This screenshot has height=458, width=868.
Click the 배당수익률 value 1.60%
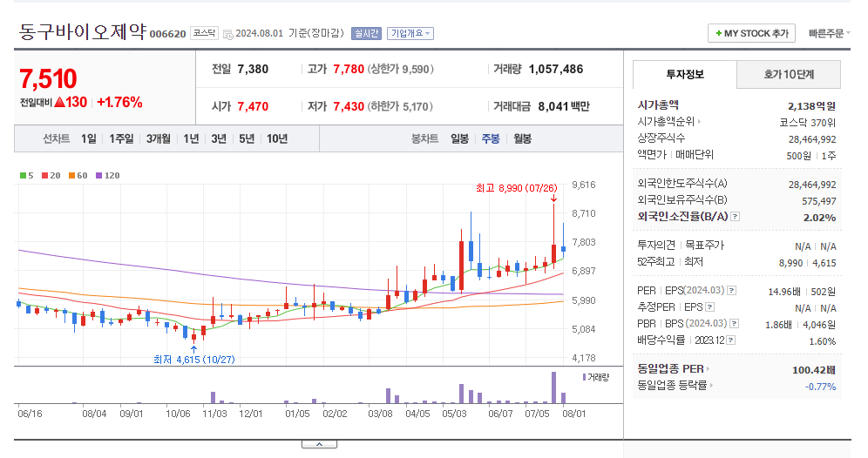click(x=822, y=341)
